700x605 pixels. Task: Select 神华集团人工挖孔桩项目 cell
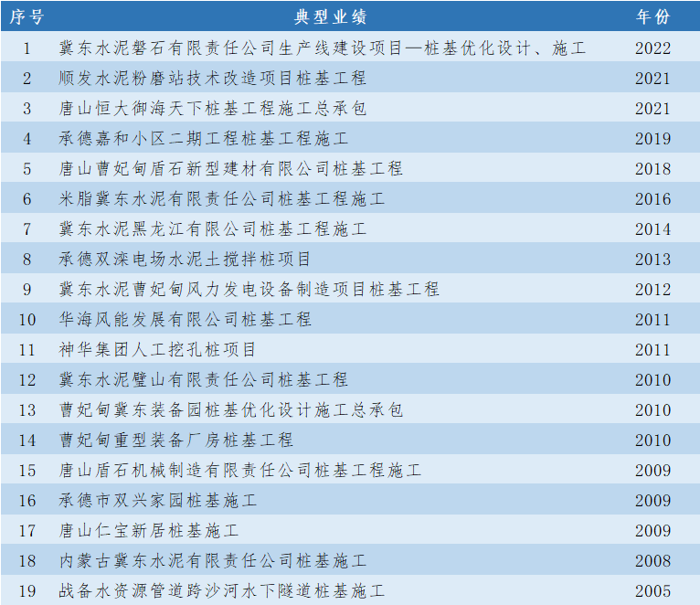(157, 350)
